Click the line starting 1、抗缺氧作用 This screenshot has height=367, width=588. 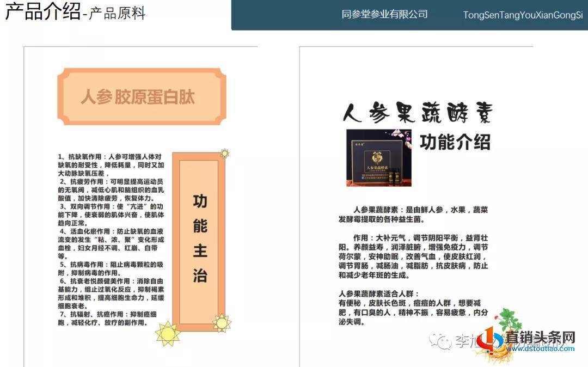(110, 157)
